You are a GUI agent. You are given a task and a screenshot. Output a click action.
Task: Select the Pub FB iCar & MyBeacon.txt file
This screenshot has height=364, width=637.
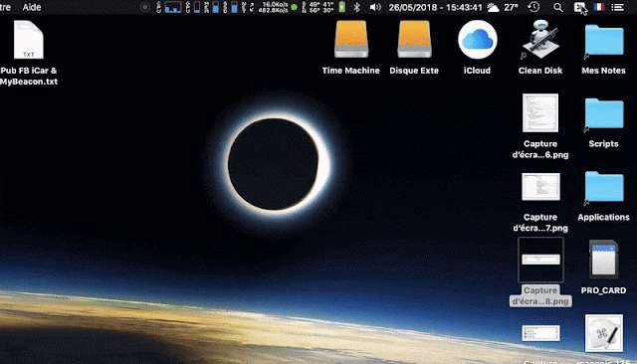point(29,40)
